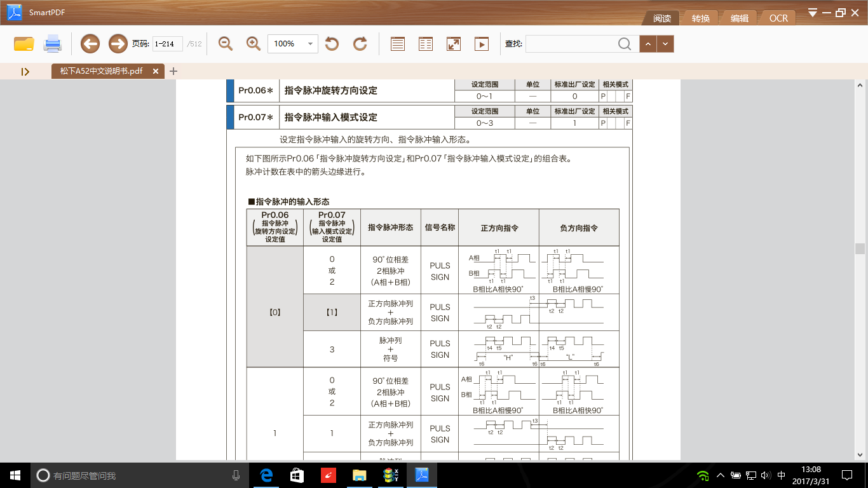This screenshot has width=868, height=488.
Task: Switch to the 转换 tab
Action: click(x=700, y=18)
